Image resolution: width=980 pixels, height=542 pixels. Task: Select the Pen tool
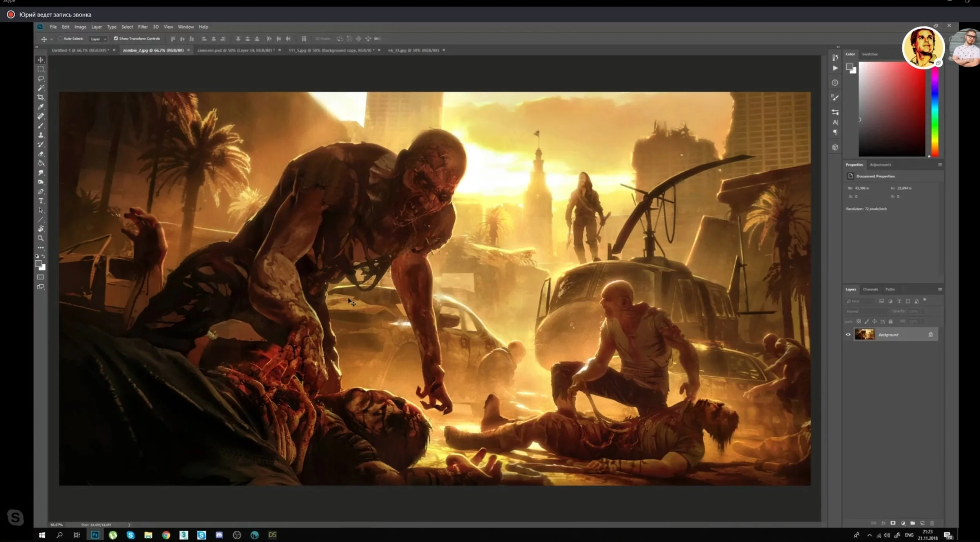(41, 191)
